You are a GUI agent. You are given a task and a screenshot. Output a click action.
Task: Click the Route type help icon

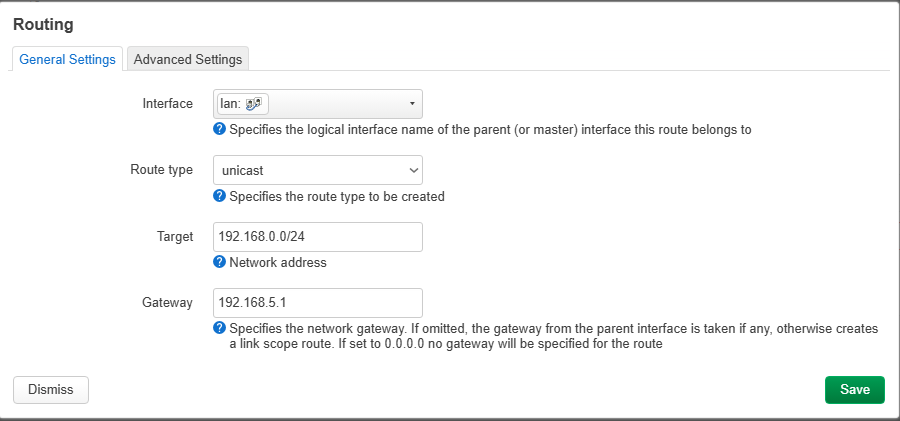(x=220, y=196)
